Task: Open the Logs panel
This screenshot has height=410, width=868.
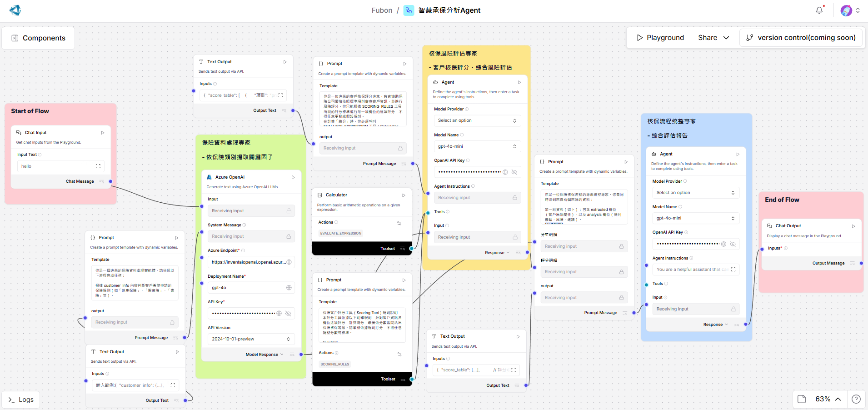Action: coord(21,400)
